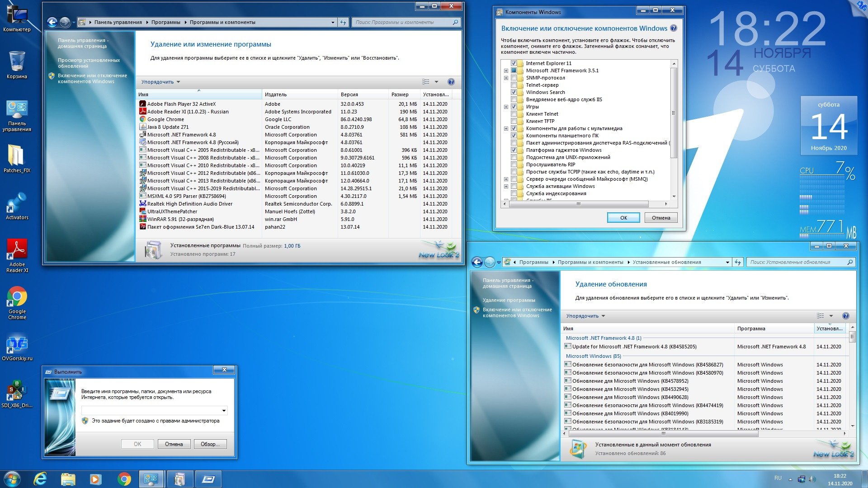Open the Панель управления desktop icon
Screen dimensions: 868x488
pos(17,116)
